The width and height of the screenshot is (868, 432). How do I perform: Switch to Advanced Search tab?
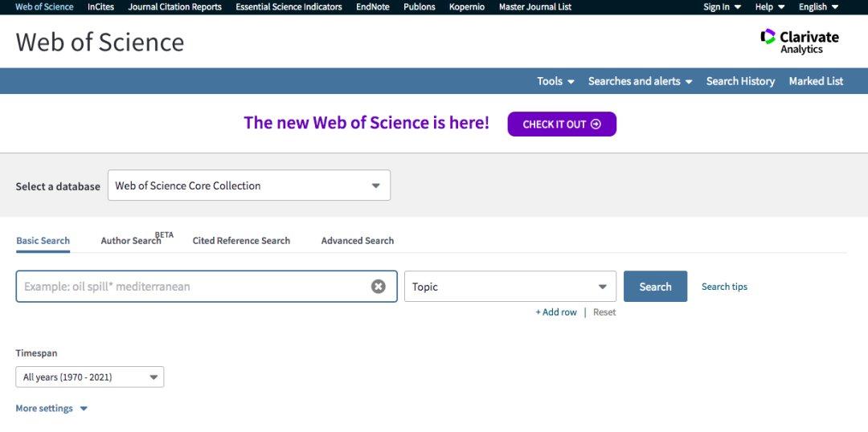coord(358,241)
